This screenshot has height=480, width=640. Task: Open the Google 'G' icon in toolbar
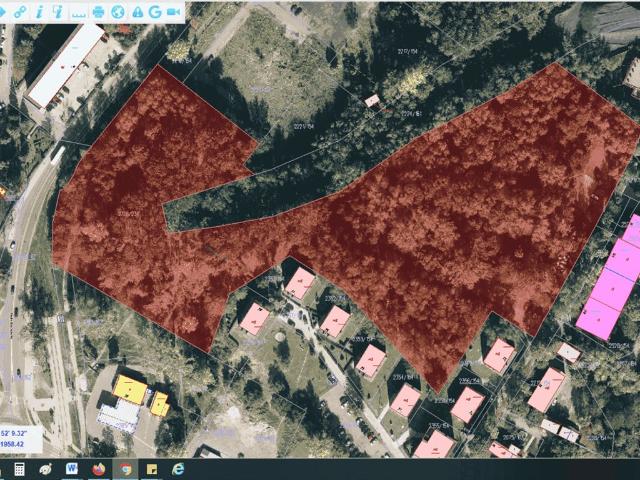coord(155,11)
